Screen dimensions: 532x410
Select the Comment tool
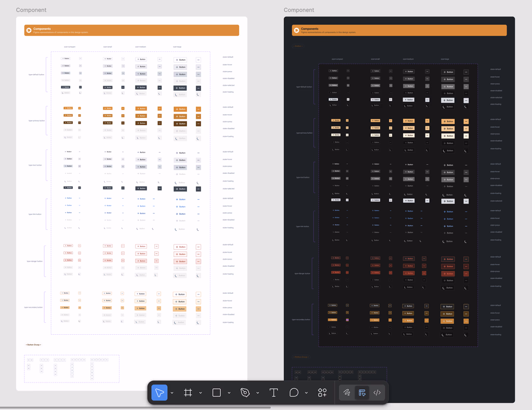(x=294, y=392)
